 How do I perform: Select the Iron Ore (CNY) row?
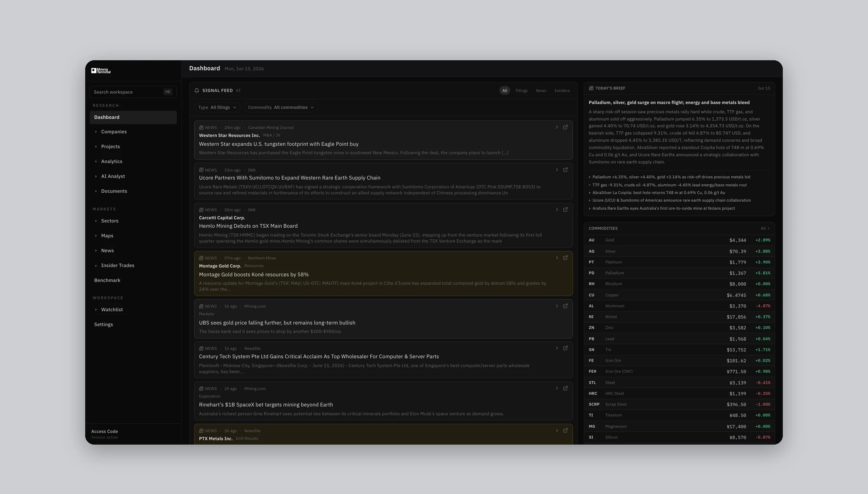679,372
